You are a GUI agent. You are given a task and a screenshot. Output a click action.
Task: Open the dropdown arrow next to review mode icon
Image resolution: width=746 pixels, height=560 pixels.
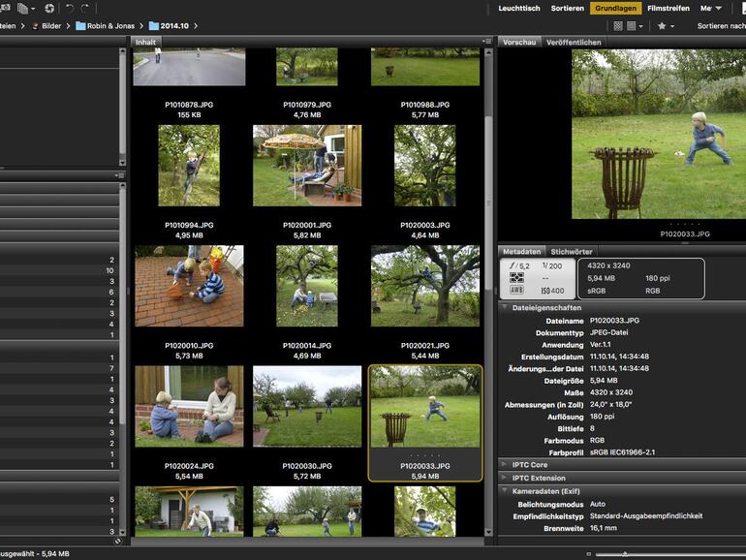click(33, 9)
